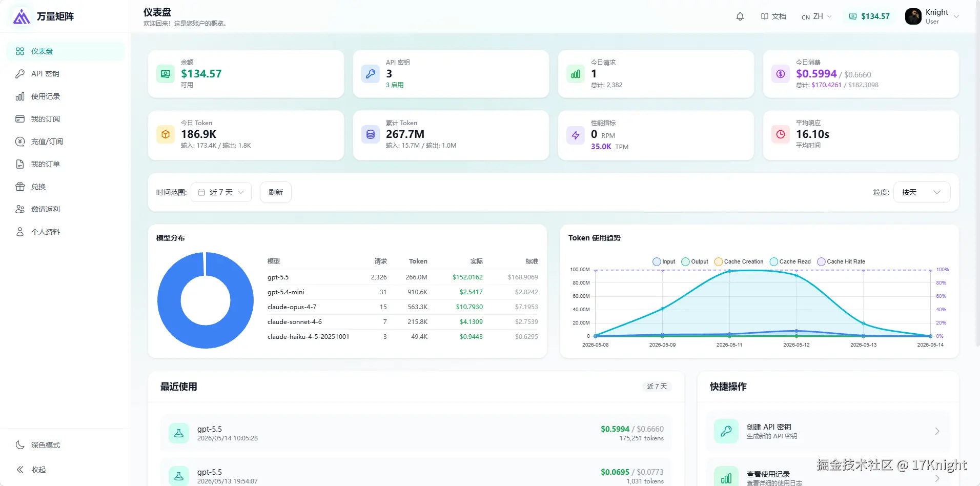
Task: Open 充值/订阅 in the sidebar
Action: [66, 141]
